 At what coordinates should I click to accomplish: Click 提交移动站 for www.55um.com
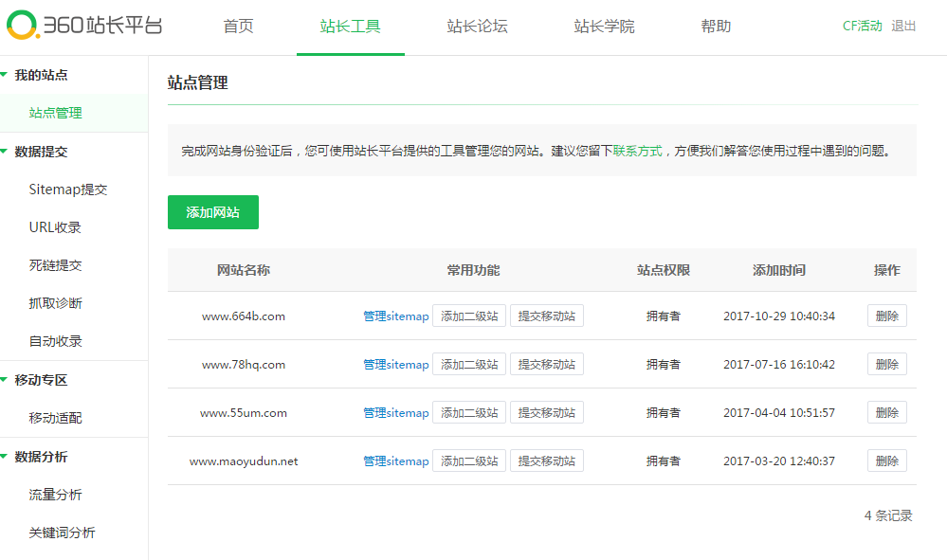click(546, 413)
